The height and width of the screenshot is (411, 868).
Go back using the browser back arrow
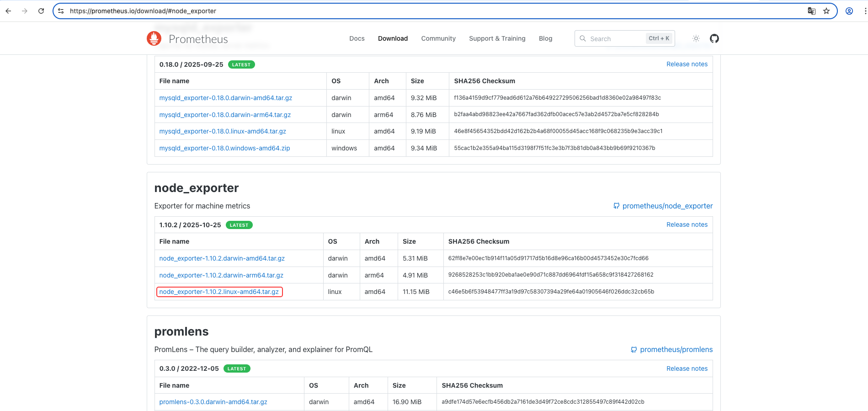pyautogui.click(x=8, y=11)
